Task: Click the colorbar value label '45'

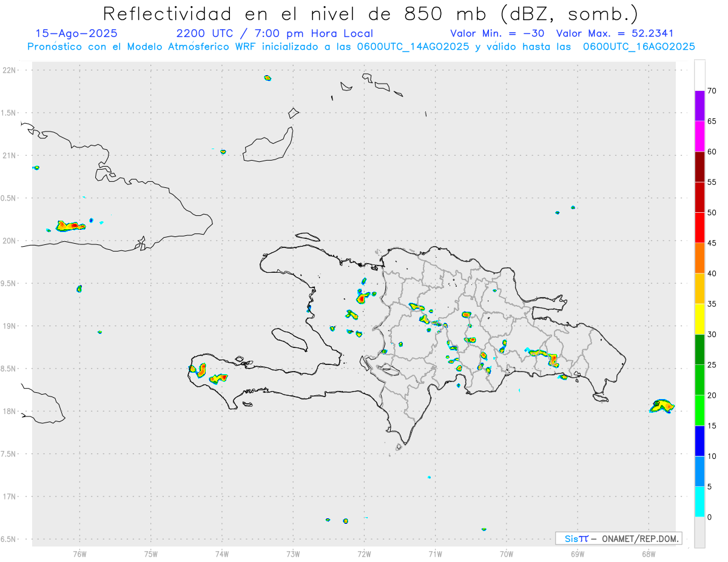Action: pos(712,243)
